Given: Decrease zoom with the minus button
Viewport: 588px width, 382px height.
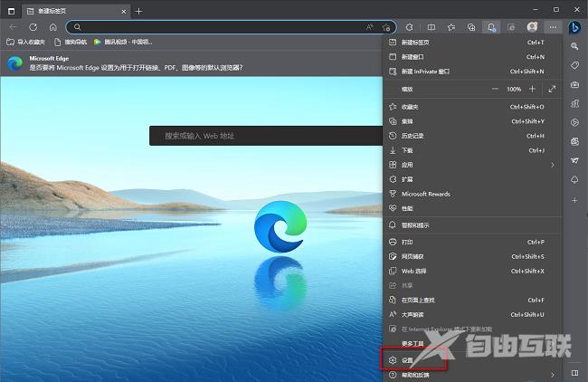Looking at the screenshot, I should coord(495,89).
